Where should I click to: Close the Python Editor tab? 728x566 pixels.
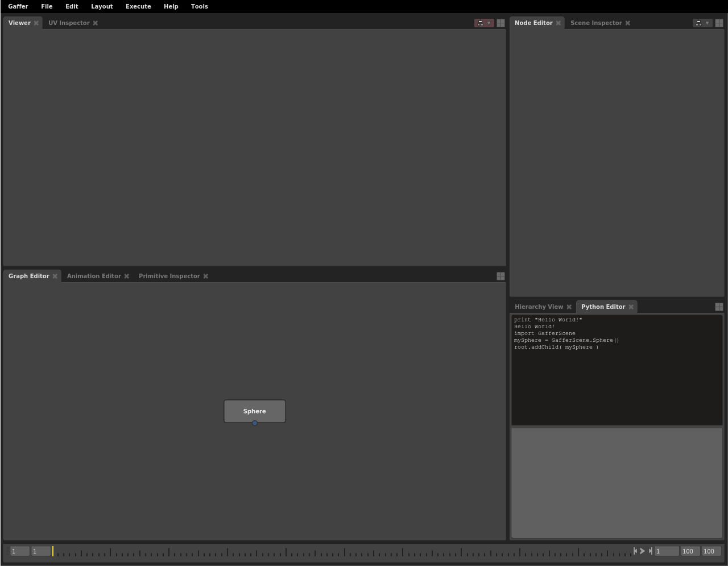[631, 307]
